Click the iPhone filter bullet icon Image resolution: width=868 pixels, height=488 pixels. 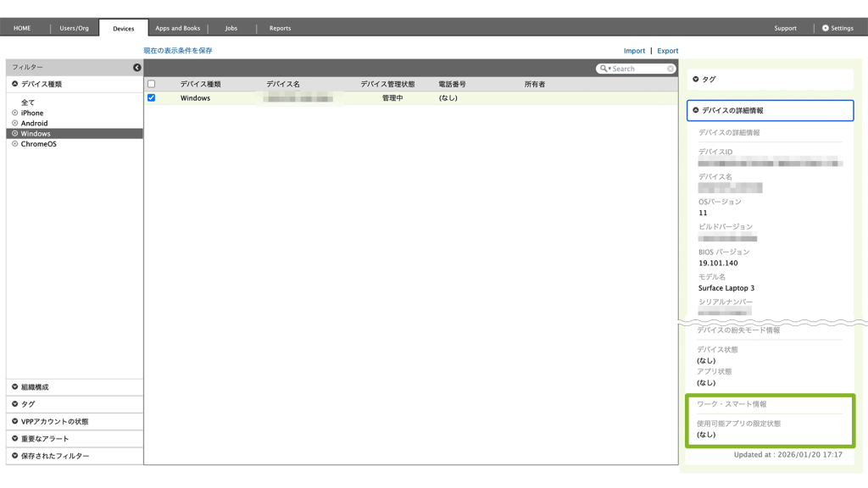click(15, 113)
